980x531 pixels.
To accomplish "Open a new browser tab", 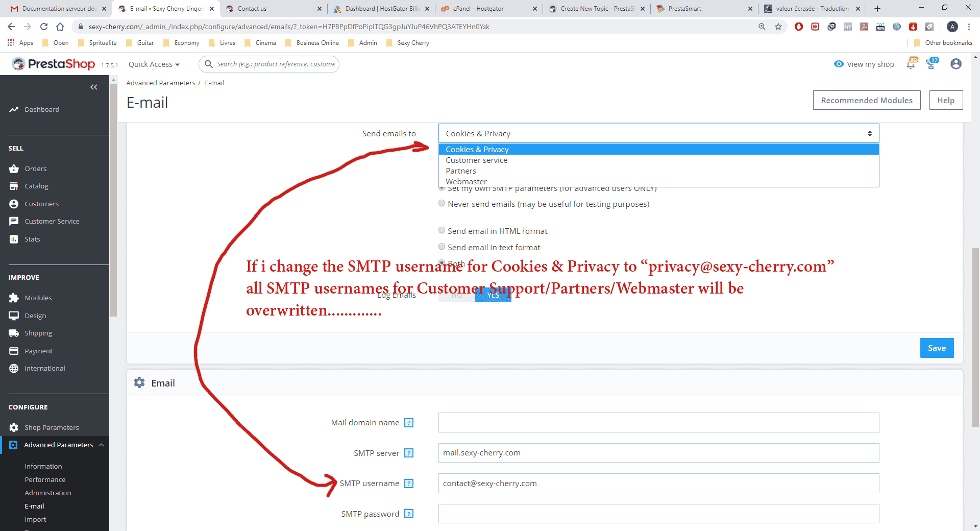I will [x=877, y=9].
